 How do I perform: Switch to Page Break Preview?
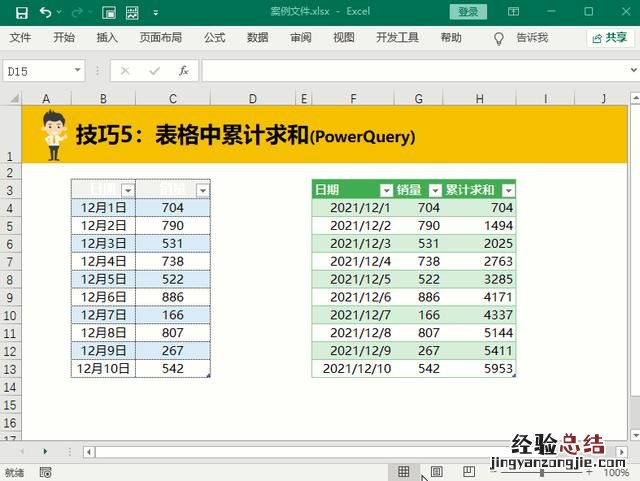point(469,471)
